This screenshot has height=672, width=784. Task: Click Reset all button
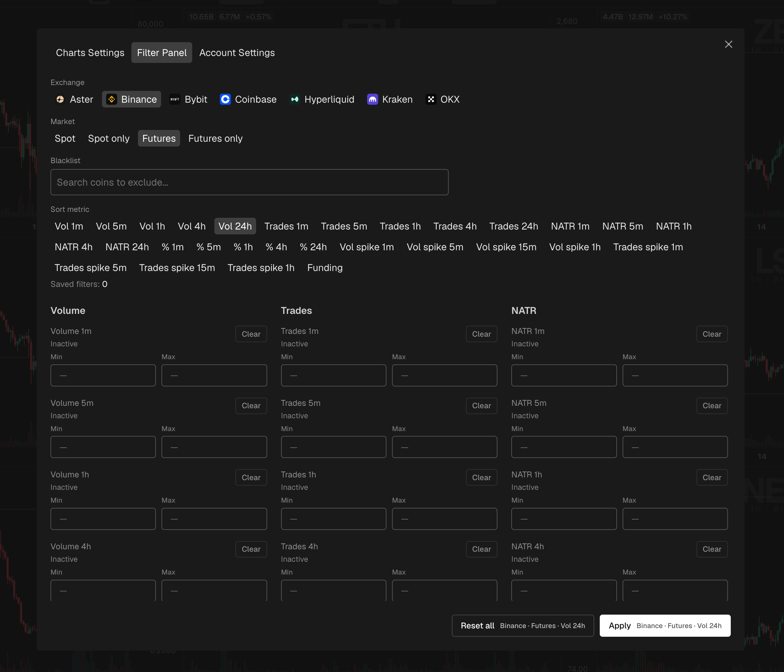click(523, 625)
